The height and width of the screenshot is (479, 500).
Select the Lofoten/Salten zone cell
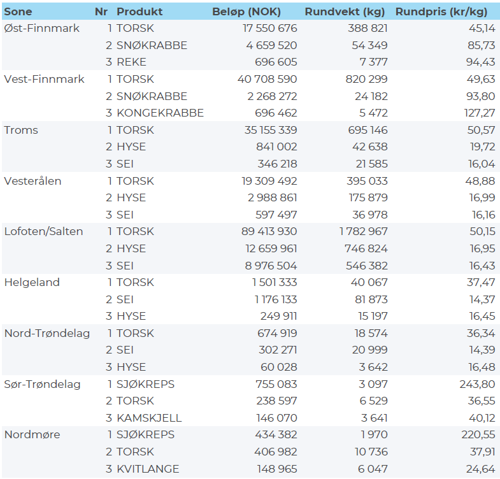(43, 231)
